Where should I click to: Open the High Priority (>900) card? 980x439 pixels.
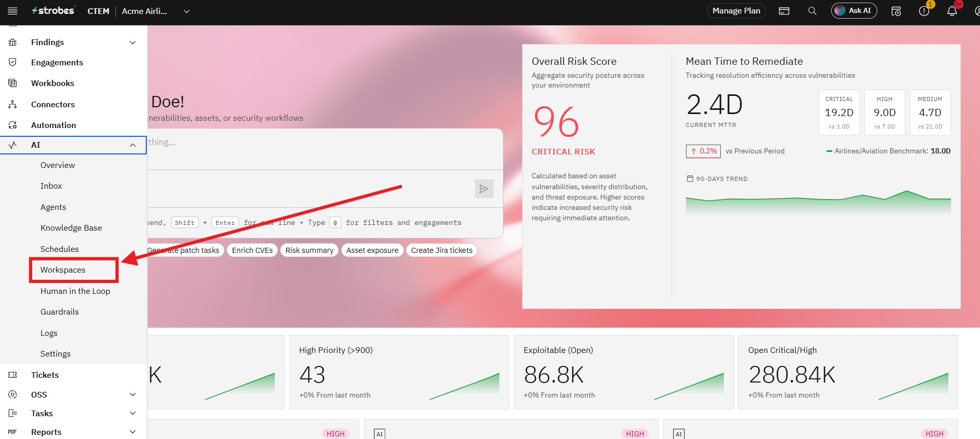coord(399,372)
